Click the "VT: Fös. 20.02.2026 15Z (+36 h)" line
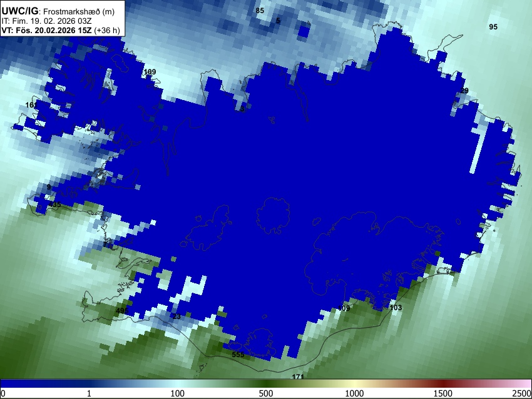532x399 pixels. pyautogui.click(x=61, y=31)
